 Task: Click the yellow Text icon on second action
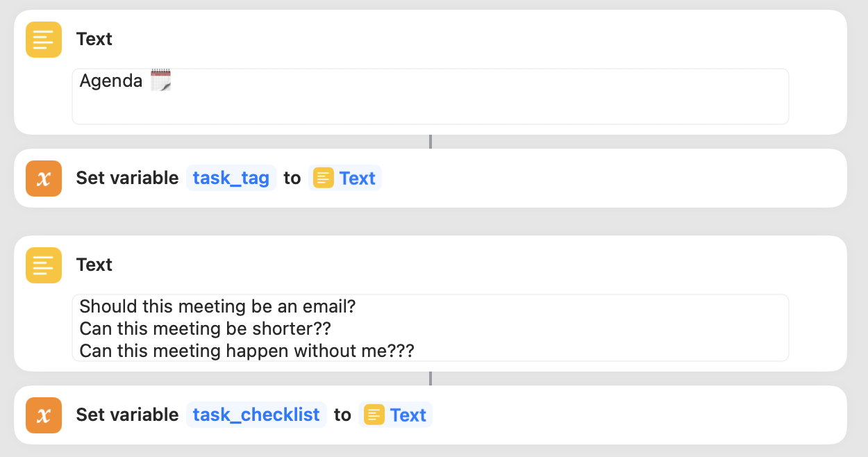click(43, 265)
